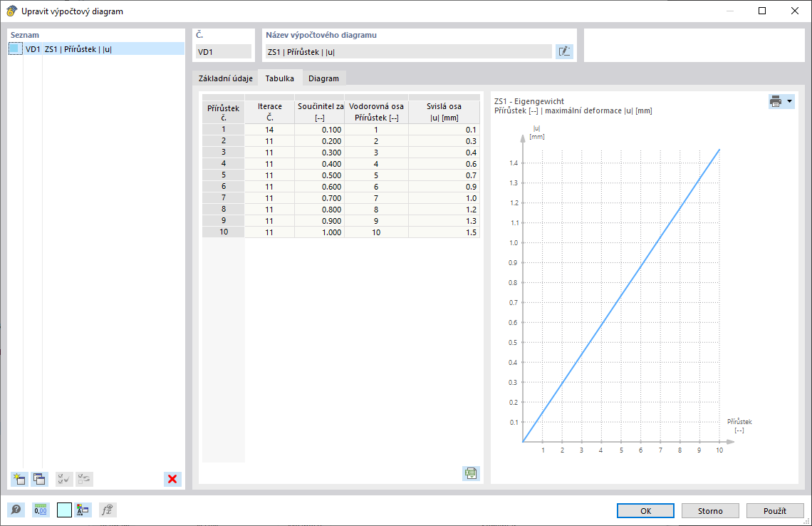Delete diagram VD1 using red X icon

pos(172,479)
